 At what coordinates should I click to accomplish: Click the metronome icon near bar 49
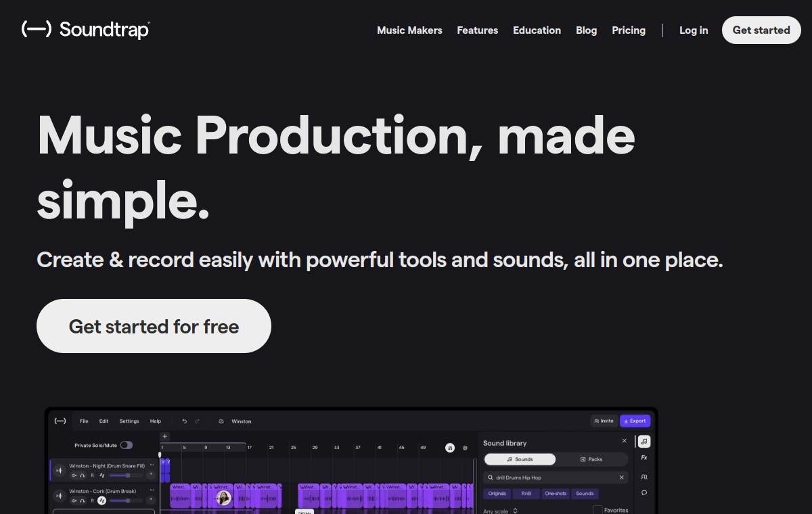point(450,448)
